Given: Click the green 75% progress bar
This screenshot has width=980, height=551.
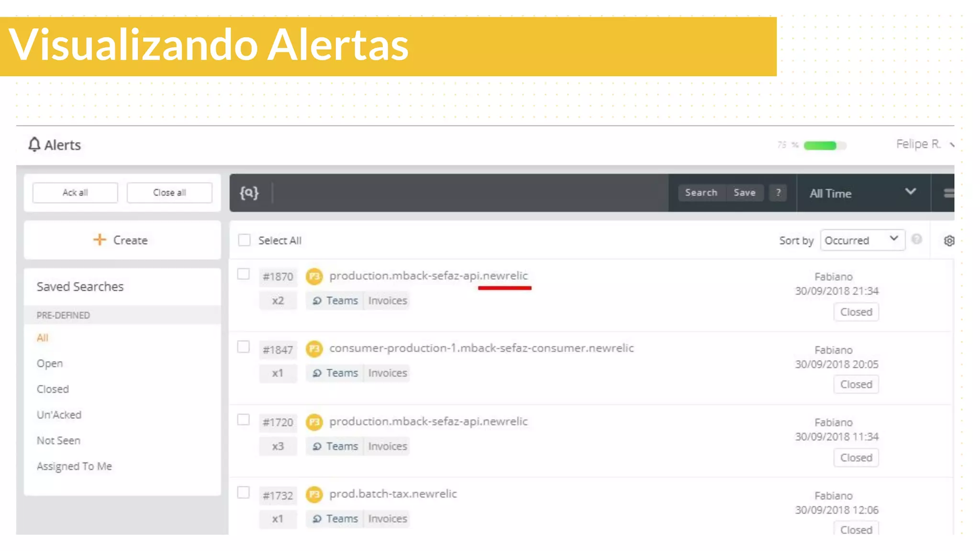Looking at the screenshot, I should tap(824, 145).
